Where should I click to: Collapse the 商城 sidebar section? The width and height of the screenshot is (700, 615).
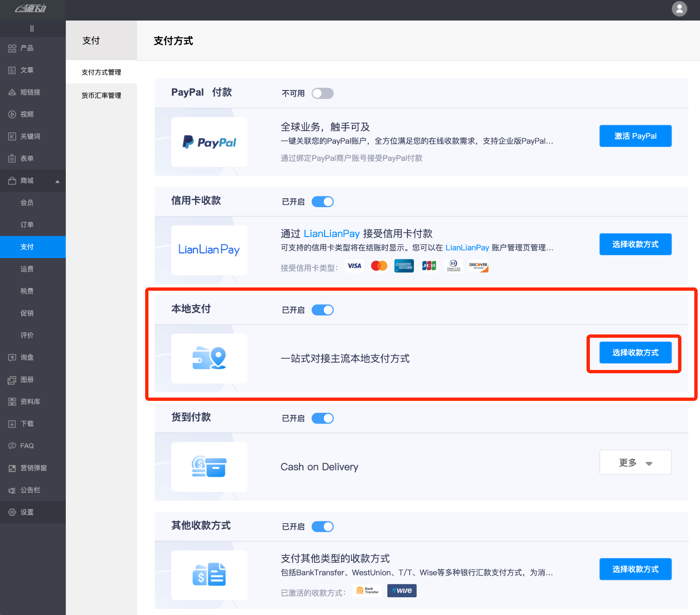coord(57,181)
